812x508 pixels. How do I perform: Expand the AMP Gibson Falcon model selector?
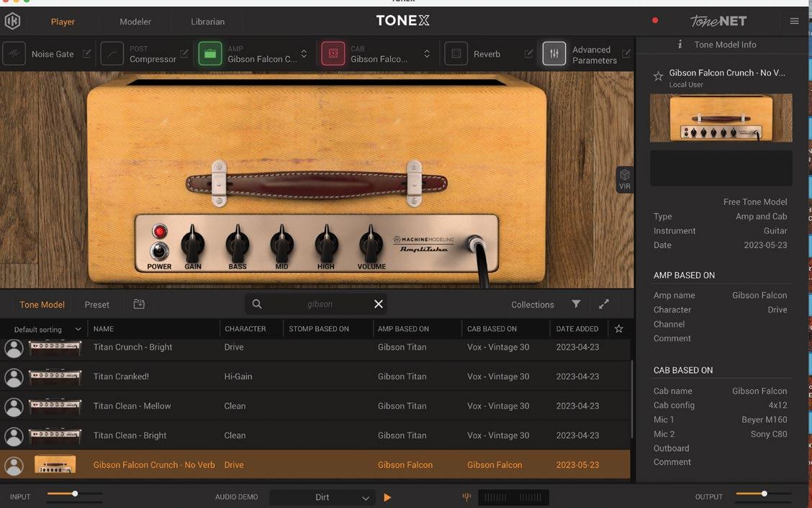(x=304, y=54)
